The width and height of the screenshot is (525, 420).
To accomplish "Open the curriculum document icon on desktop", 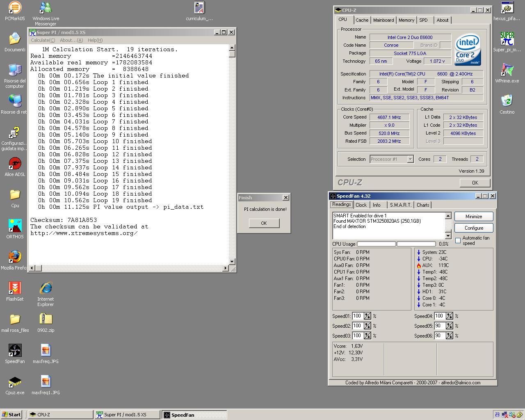I will click(x=199, y=11).
